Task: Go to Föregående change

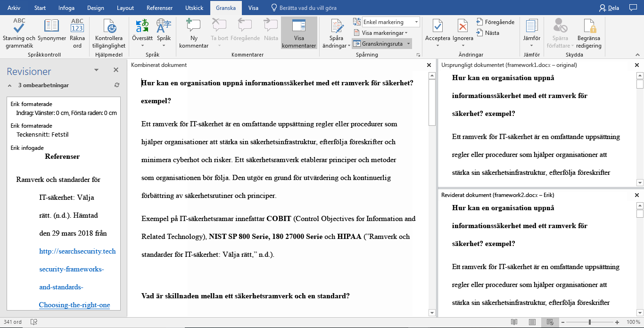Action: 495,22
